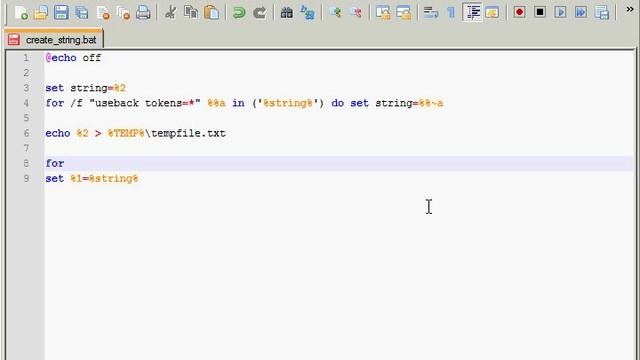The width and height of the screenshot is (640, 360).
Task: Click '%TEMP%\tempfile.txt' on line 6
Action: tap(167, 133)
